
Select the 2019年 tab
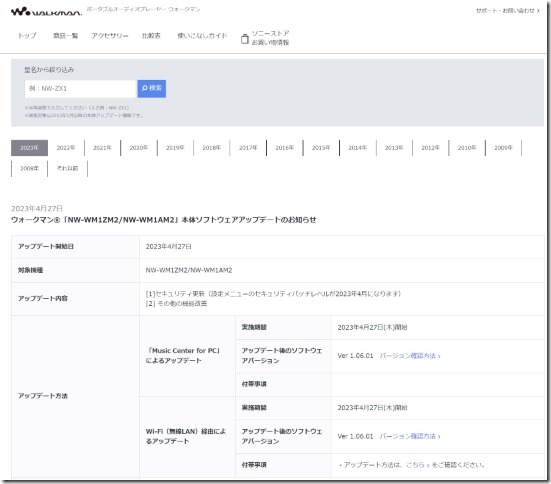coord(175,148)
